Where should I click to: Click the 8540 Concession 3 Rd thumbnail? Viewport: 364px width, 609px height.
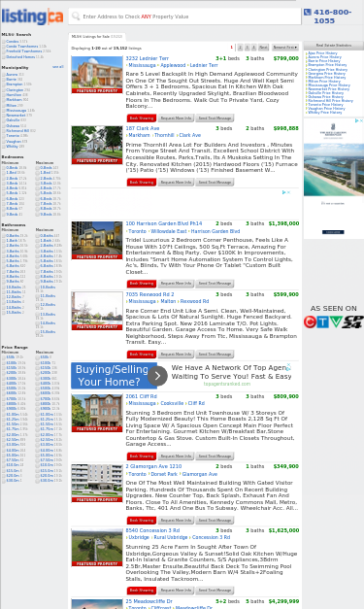pos(97,547)
